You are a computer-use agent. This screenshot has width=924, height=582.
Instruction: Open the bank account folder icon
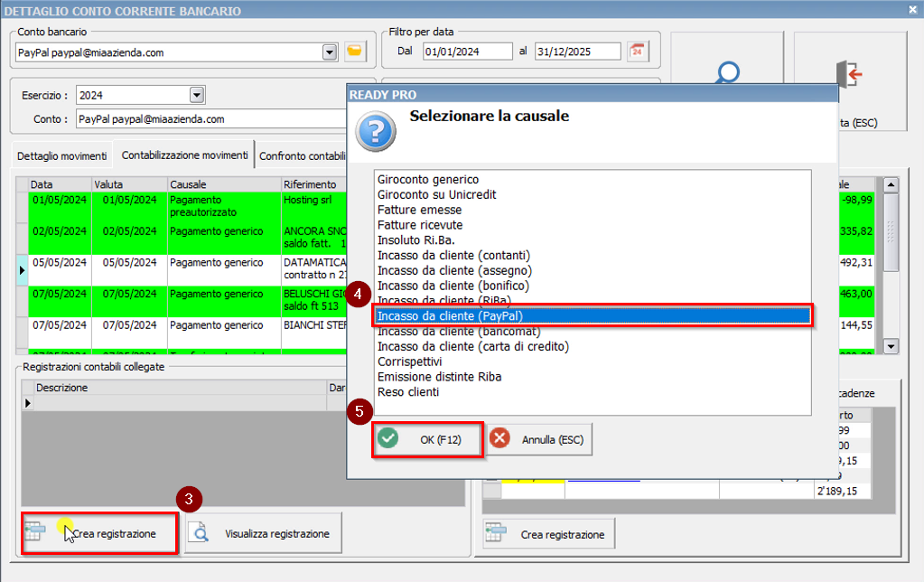click(354, 52)
